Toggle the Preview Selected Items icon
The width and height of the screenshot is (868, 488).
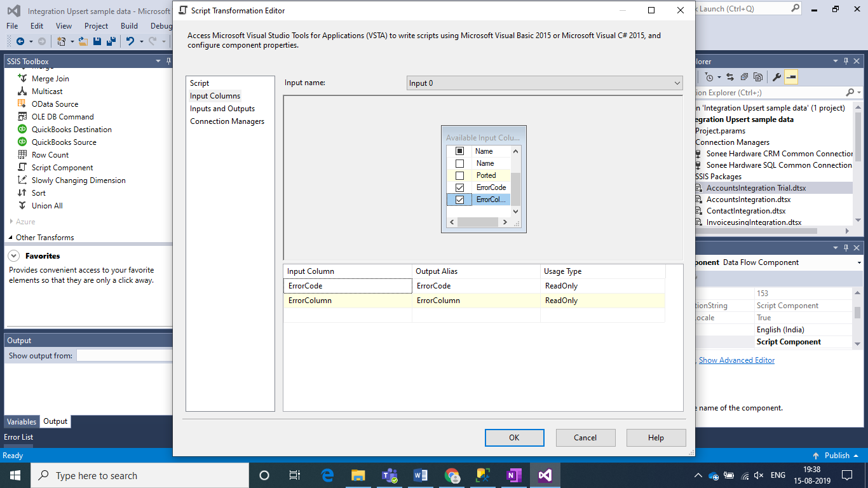click(x=790, y=77)
